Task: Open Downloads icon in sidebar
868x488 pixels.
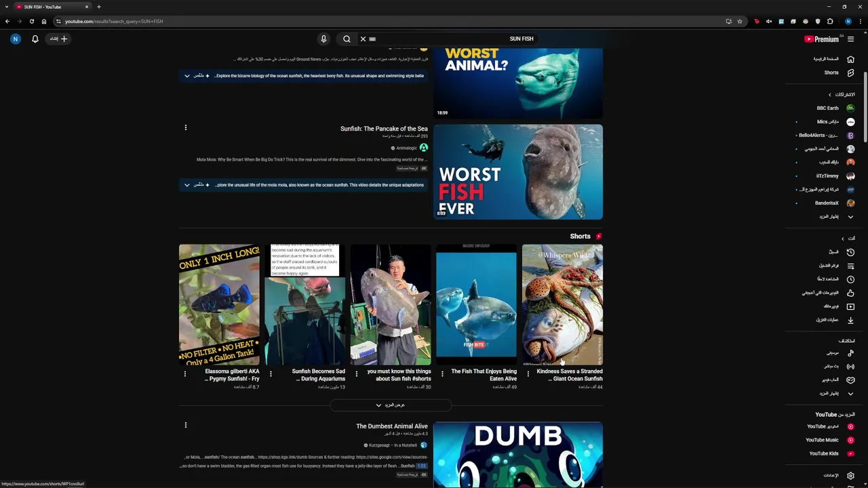Action: pos(850,320)
